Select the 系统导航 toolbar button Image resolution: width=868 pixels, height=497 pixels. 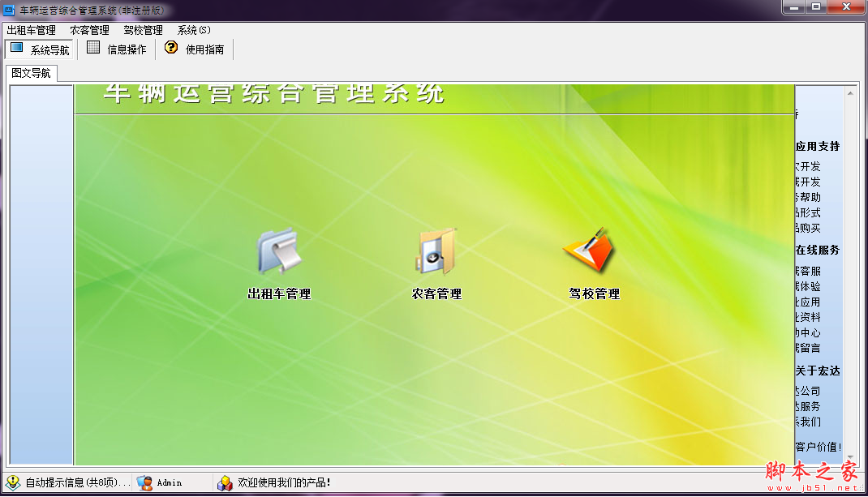[x=39, y=49]
